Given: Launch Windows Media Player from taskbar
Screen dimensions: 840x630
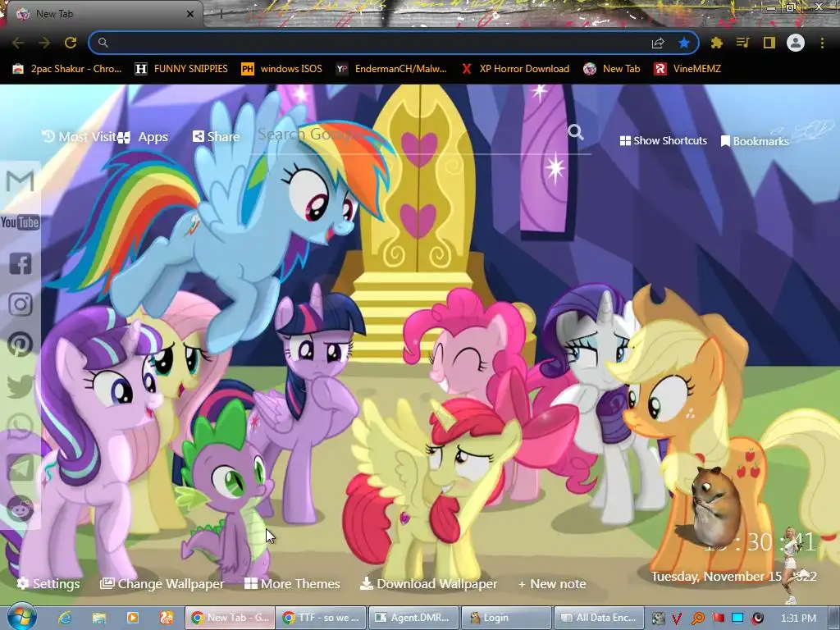Looking at the screenshot, I should click(x=132, y=618).
